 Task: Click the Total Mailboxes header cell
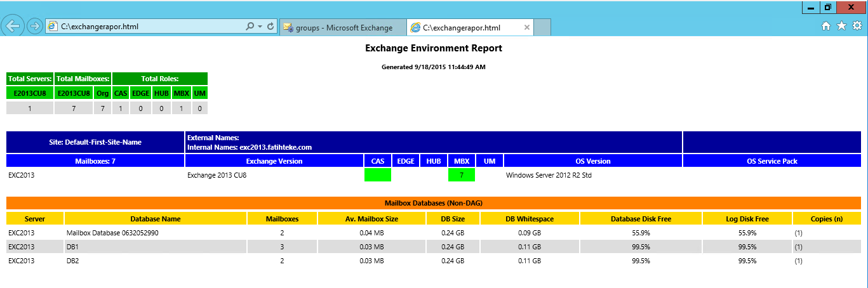(x=83, y=79)
